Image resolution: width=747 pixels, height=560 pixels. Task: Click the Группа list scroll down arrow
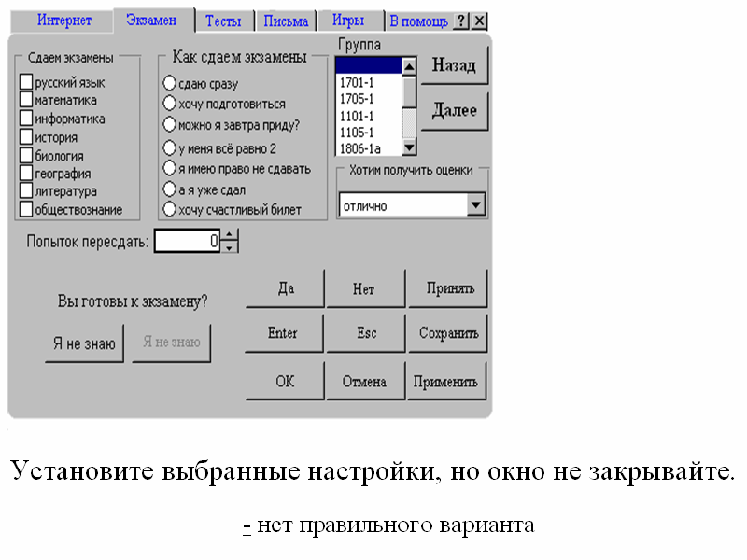click(x=409, y=147)
